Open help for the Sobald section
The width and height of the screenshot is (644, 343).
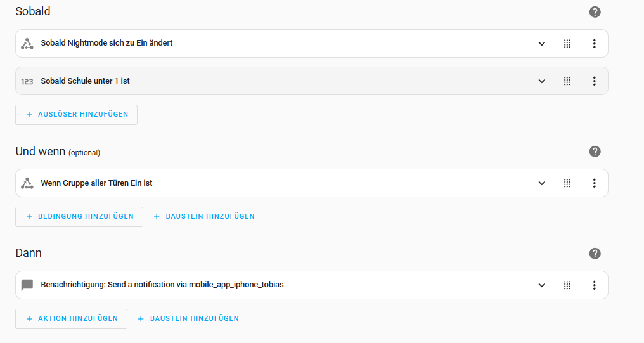coord(595,12)
